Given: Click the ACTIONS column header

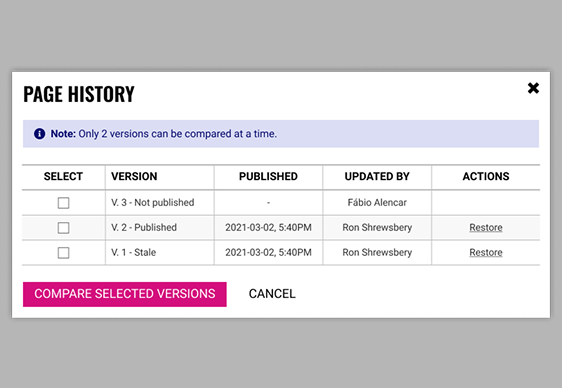Looking at the screenshot, I should [486, 176].
